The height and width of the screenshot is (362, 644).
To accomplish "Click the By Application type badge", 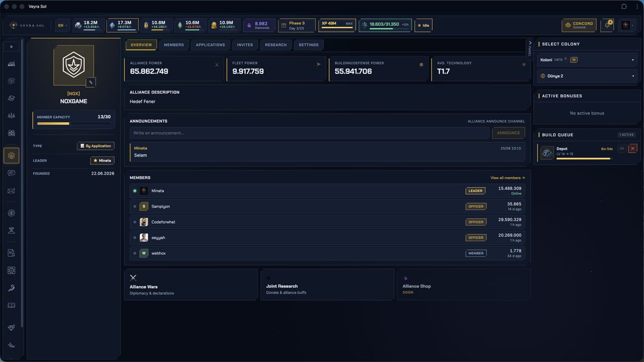I will click(96, 146).
